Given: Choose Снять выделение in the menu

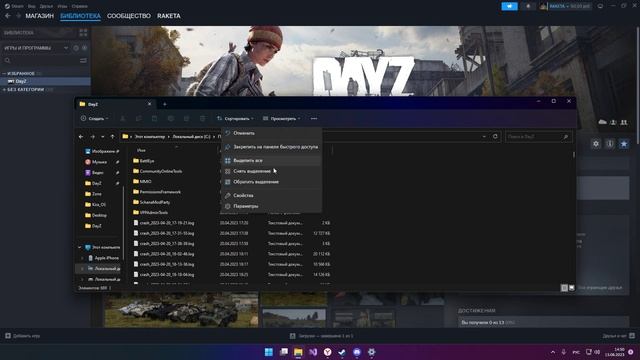Looking at the screenshot, I should pos(271,171).
